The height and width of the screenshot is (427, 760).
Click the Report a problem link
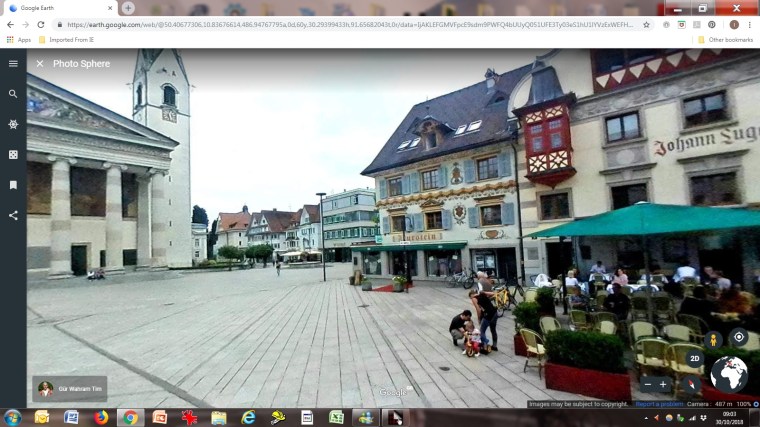[660, 404]
